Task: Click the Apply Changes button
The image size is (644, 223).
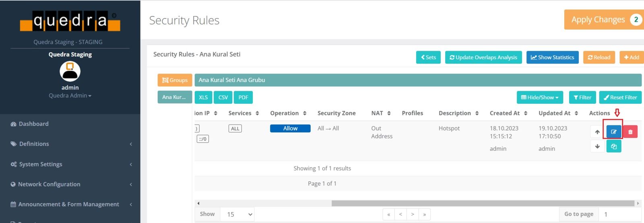Action: point(603,20)
